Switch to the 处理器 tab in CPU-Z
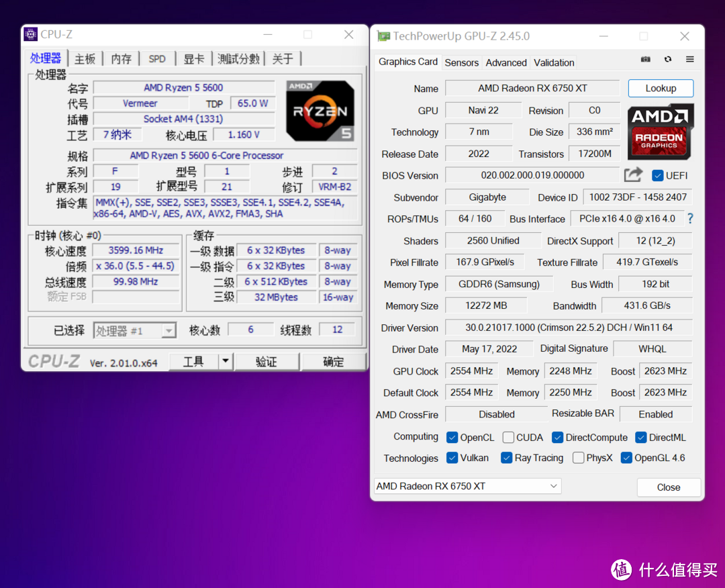 click(46, 58)
